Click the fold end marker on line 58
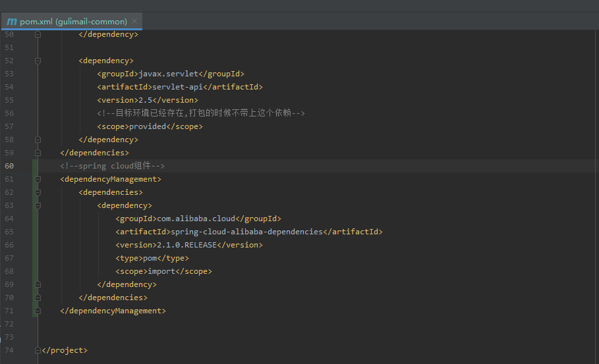 (x=38, y=140)
